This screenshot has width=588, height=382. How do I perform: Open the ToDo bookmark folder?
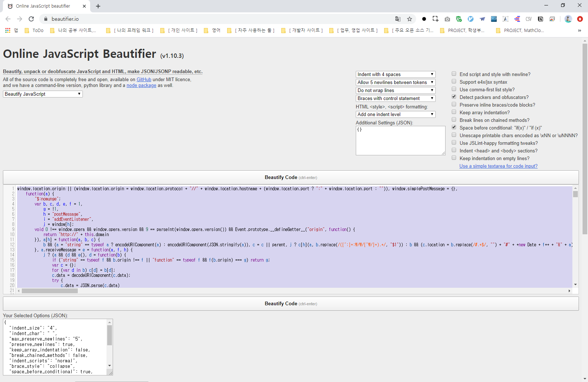(34, 31)
